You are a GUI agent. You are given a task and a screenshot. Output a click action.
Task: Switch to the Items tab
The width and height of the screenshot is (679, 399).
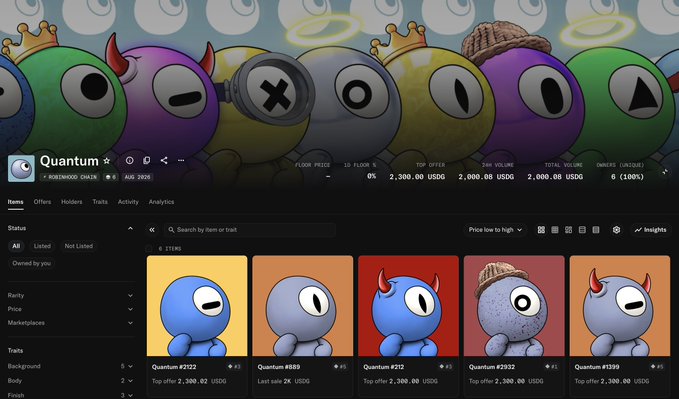click(x=16, y=202)
